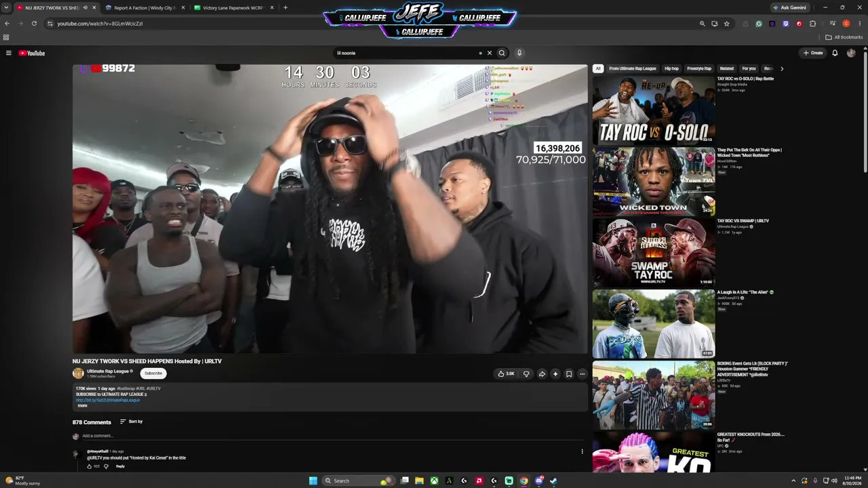Open the Sort by comments dropdown
The height and width of the screenshot is (488, 868).
(132, 422)
